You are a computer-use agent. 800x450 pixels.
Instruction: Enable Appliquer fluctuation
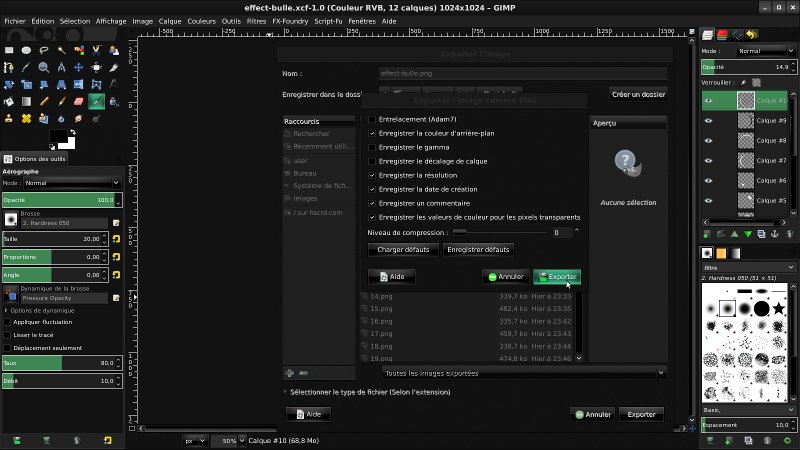click(7, 322)
